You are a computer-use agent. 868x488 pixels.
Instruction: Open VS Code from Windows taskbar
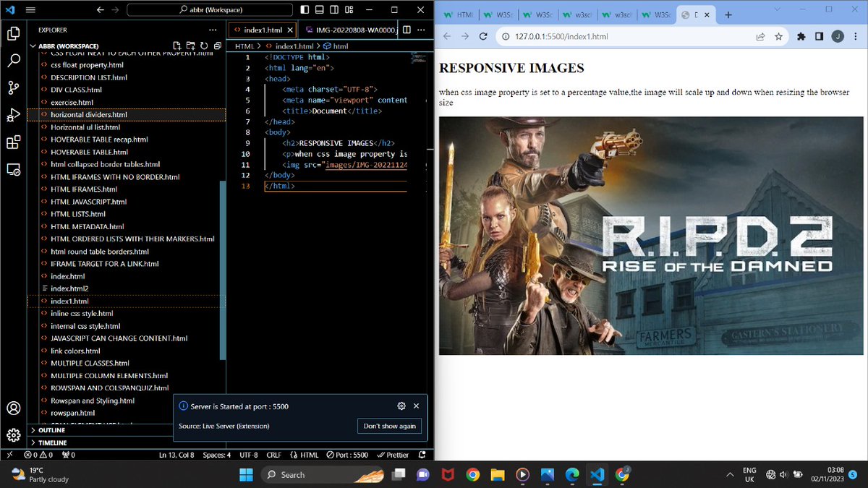click(x=597, y=474)
